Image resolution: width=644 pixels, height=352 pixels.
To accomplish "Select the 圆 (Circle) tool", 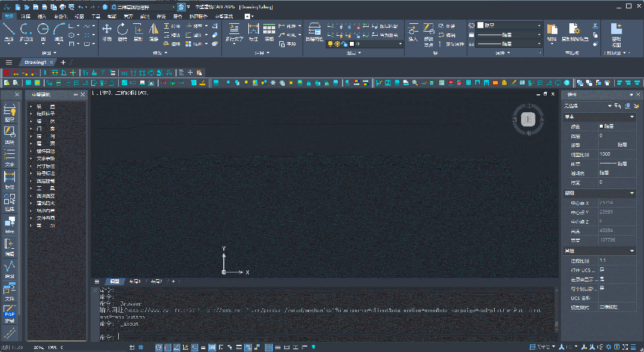I will click(43, 32).
